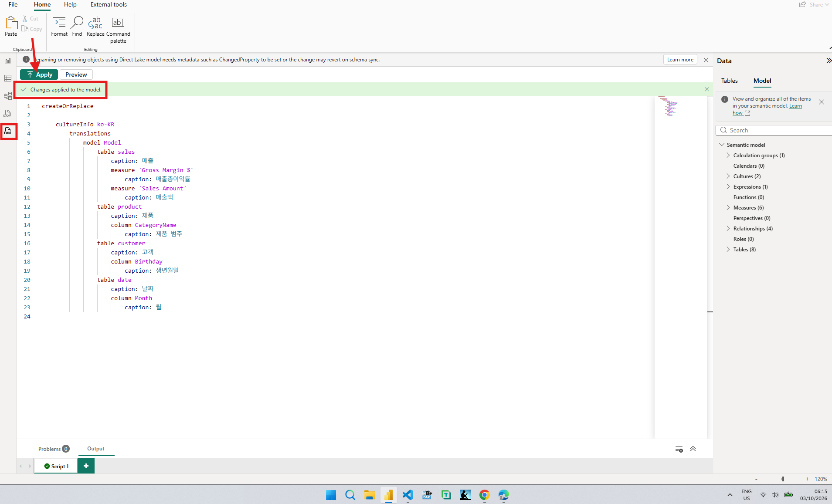This screenshot has width=832, height=504.
Task: Open DAX Studio from taskbar
Action: (427, 495)
